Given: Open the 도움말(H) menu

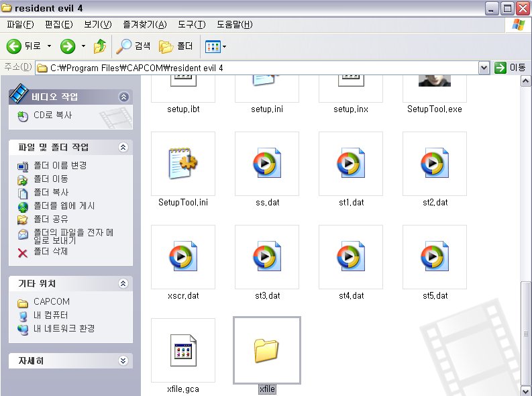Looking at the screenshot, I should tap(234, 24).
